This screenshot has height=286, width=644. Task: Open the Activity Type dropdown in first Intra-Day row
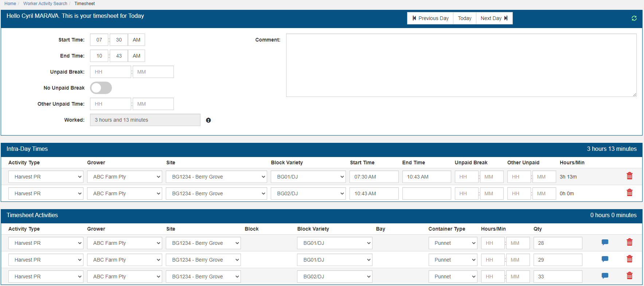click(46, 177)
